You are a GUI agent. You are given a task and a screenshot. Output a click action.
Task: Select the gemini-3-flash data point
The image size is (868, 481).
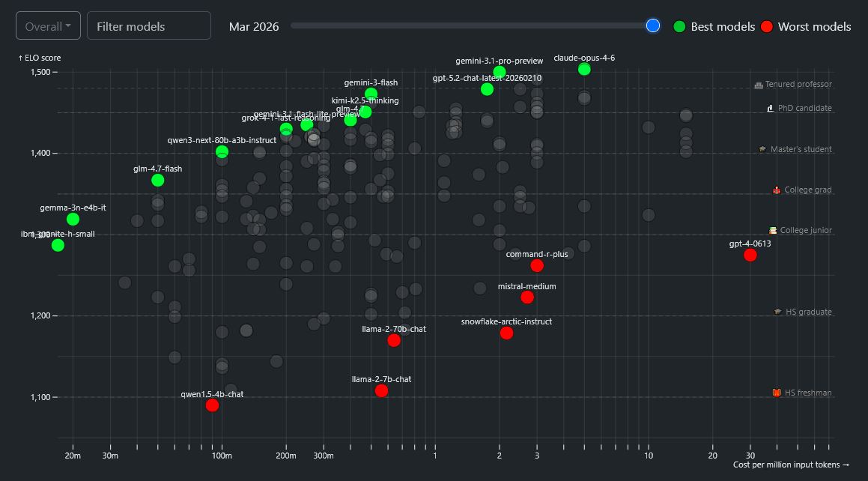point(371,94)
